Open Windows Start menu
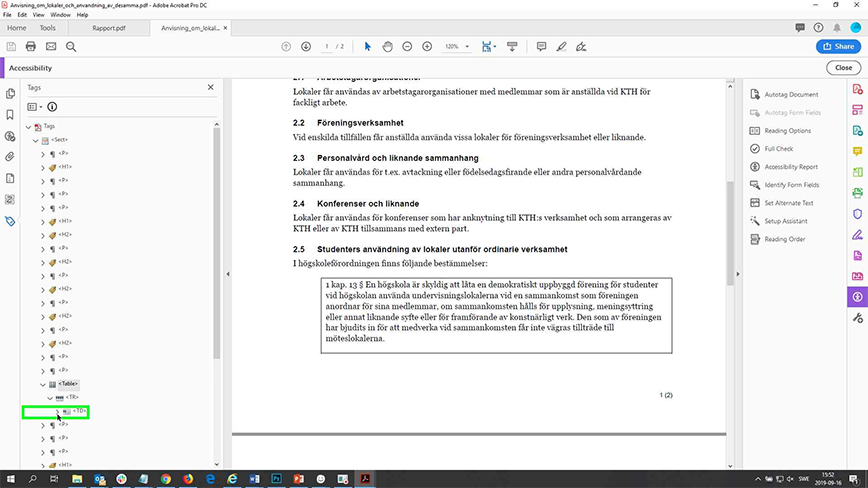The height and width of the screenshot is (488, 868). click(x=10, y=479)
